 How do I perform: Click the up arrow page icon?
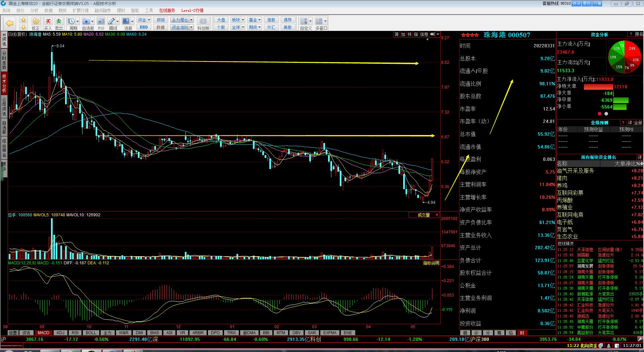[23, 20]
